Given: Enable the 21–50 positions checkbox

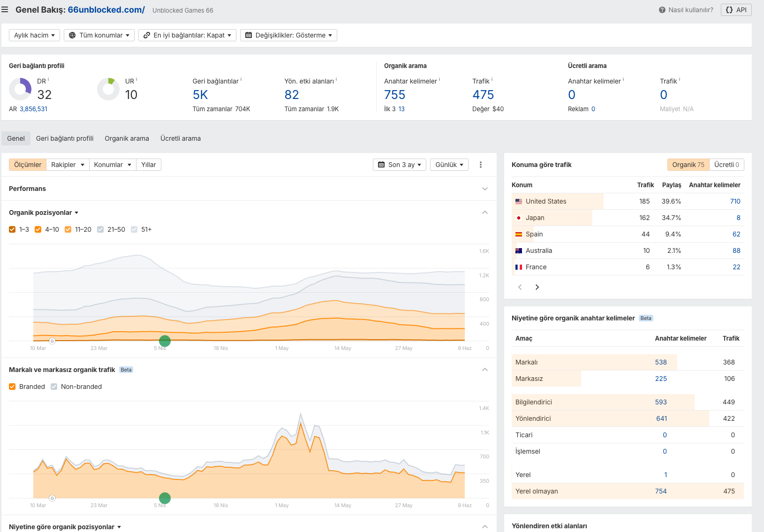Looking at the screenshot, I should click(100, 229).
